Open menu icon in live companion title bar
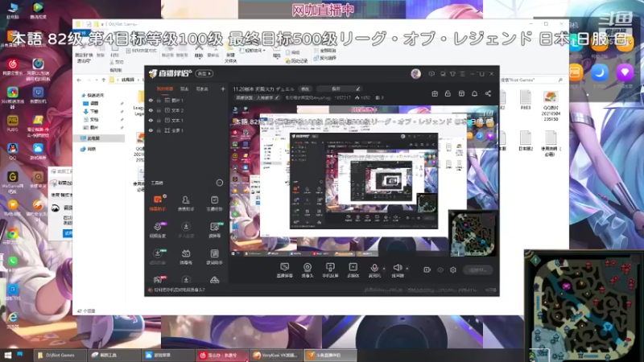644x362 pixels. pos(462,74)
